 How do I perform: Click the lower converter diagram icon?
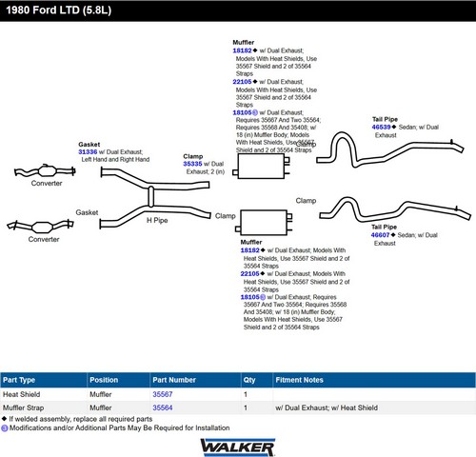(x=40, y=227)
